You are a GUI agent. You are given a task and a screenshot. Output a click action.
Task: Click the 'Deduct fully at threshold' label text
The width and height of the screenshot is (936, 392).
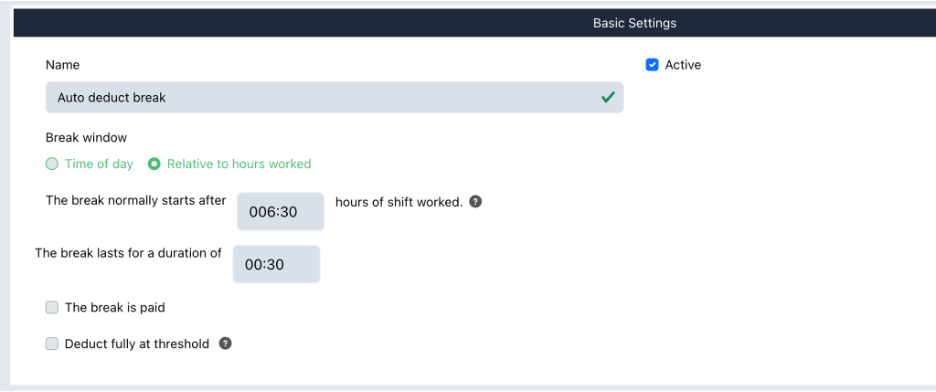(x=137, y=344)
